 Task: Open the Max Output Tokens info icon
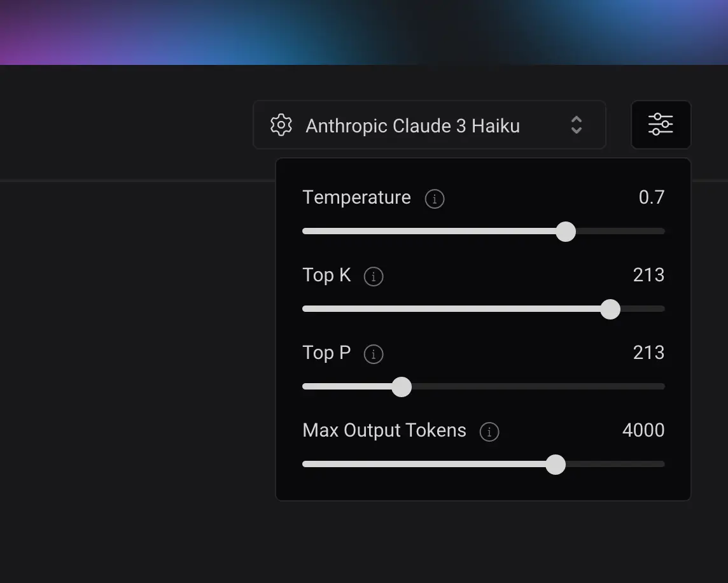(x=489, y=432)
